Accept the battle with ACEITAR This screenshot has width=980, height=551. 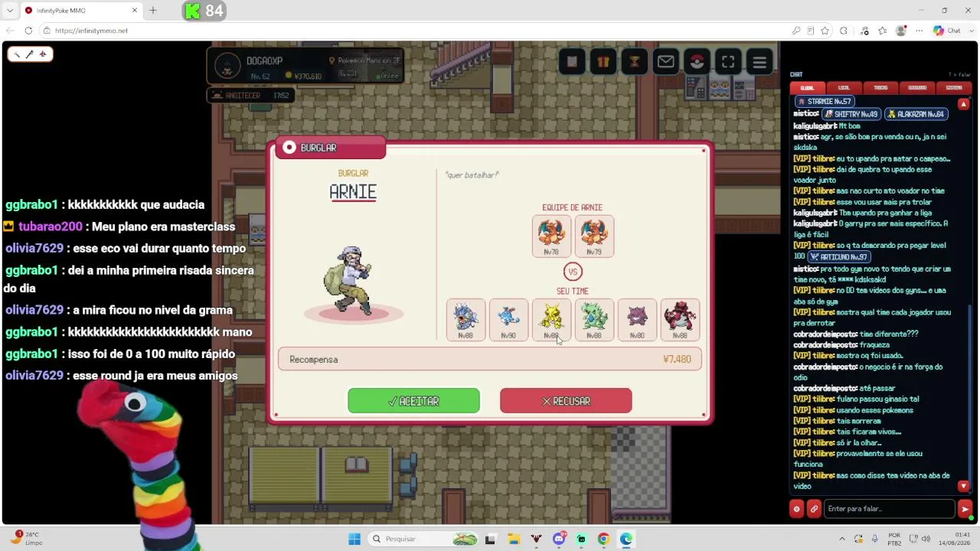(x=413, y=401)
